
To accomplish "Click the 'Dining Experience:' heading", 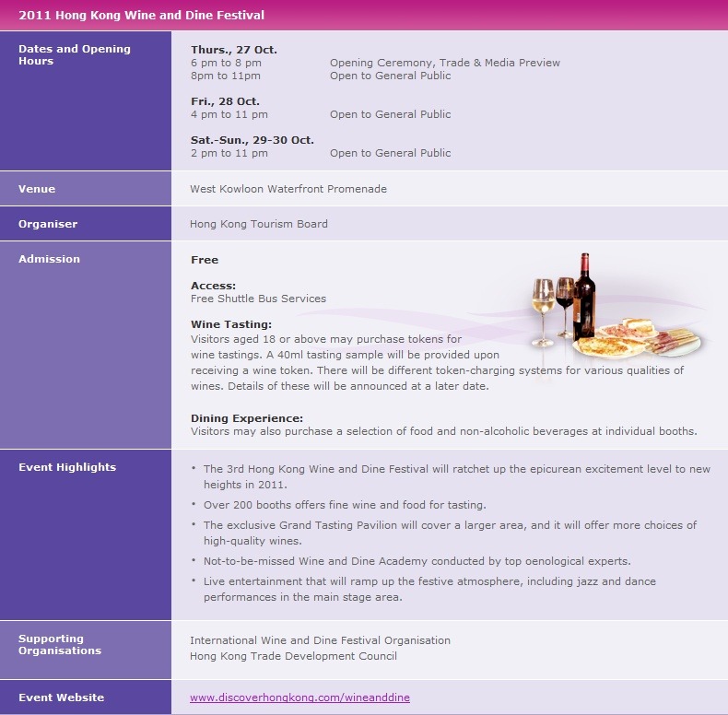I will (x=247, y=418).
